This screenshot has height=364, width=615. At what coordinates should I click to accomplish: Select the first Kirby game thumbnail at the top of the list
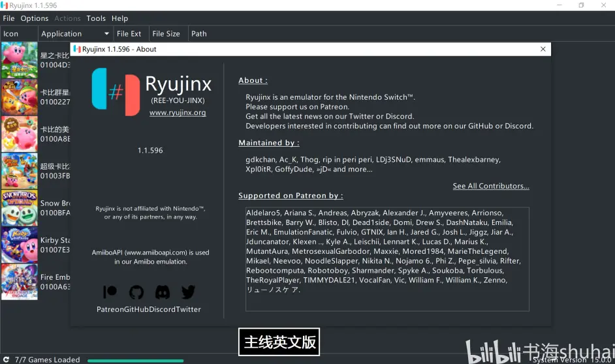tap(19, 60)
